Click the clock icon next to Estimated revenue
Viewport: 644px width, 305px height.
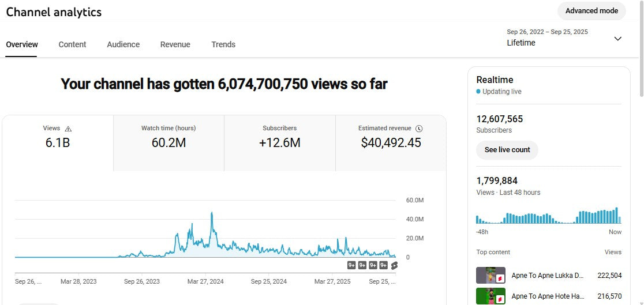pyautogui.click(x=419, y=129)
